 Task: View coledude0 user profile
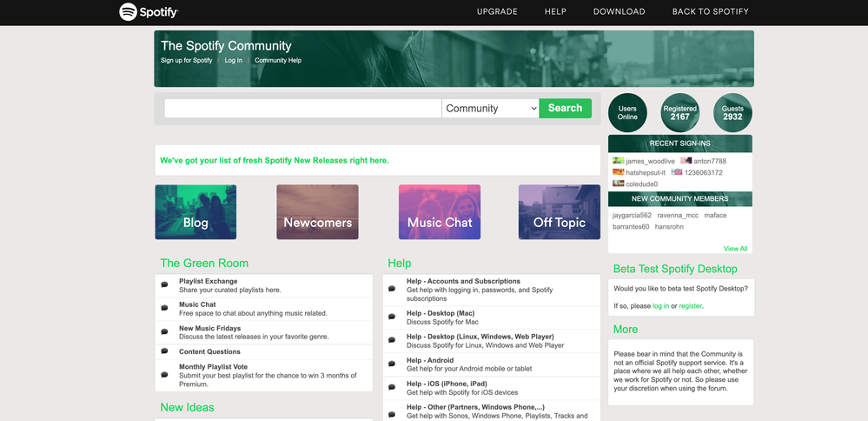642,184
